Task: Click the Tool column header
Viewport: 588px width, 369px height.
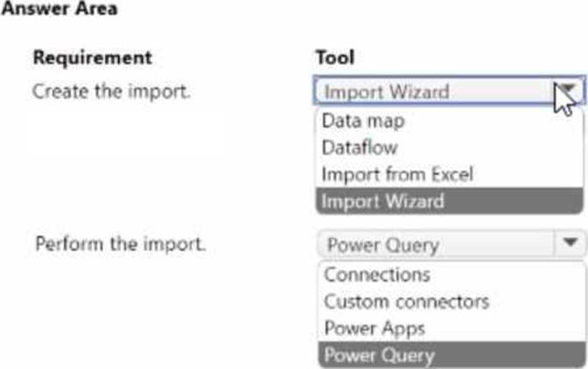Action: point(334,58)
